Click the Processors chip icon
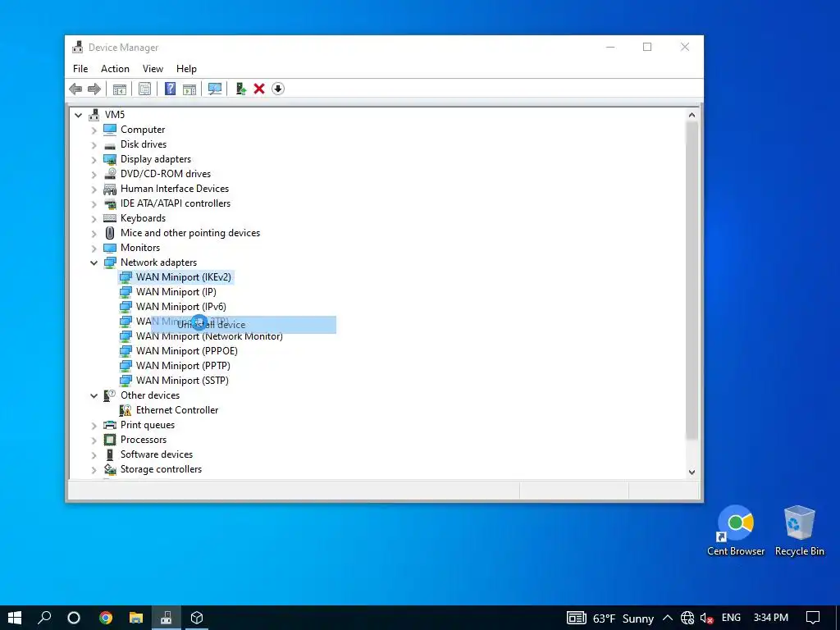This screenshot has height=630, width=840. [110, 440]
